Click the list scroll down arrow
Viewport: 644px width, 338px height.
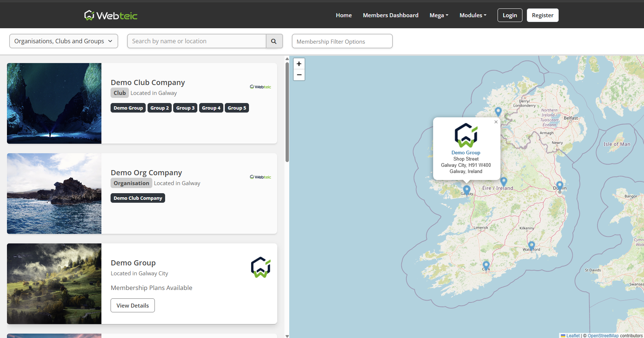point(287,336)
